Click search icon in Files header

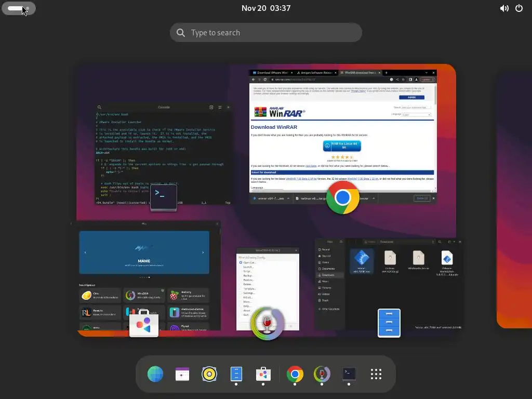(x=440, y=242)
